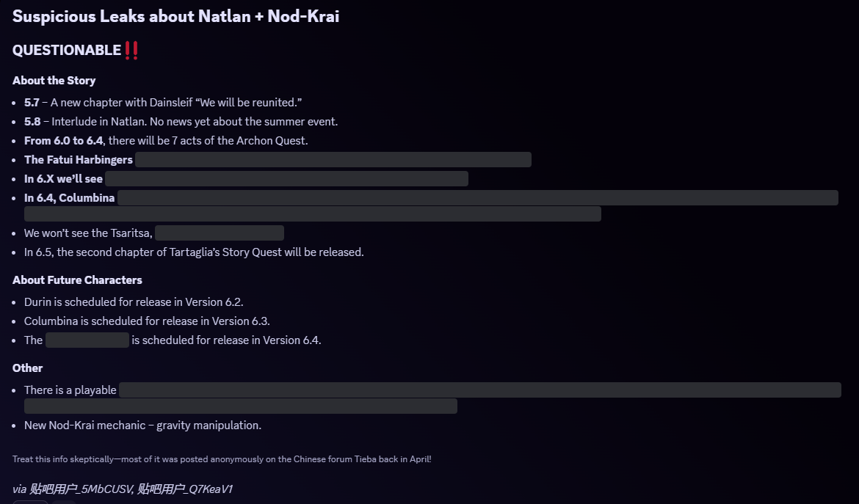Click the 'Suspicious Leaks about Natlan + Nod-Krai' title

click(176, 16)
